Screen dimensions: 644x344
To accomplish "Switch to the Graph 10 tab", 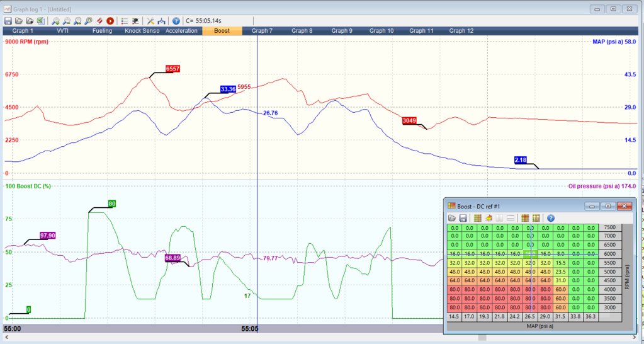I will point(381,31).
